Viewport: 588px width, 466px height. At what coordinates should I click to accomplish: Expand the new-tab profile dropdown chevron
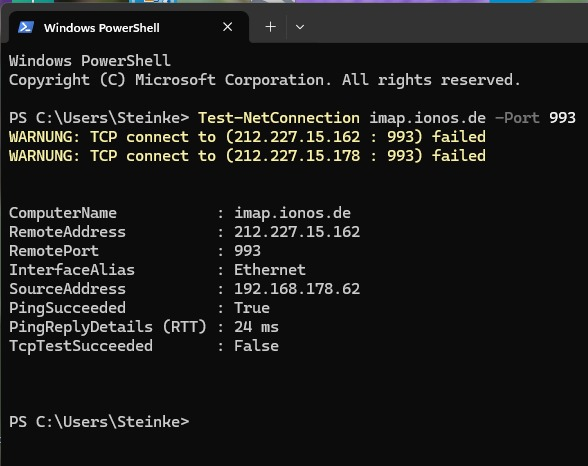(300, 27)
